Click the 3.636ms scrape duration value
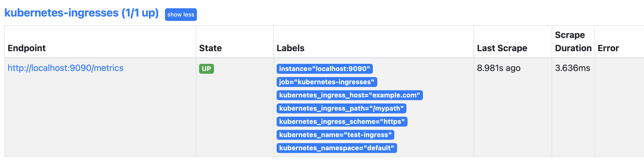 pyautogui.click(x=573, y=68)
